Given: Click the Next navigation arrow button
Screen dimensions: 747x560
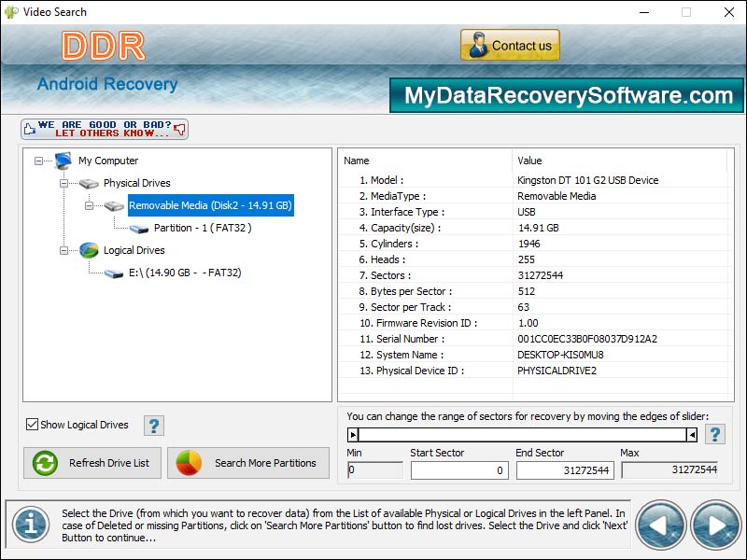Looking at the screenshot, I should coord(713,524).
